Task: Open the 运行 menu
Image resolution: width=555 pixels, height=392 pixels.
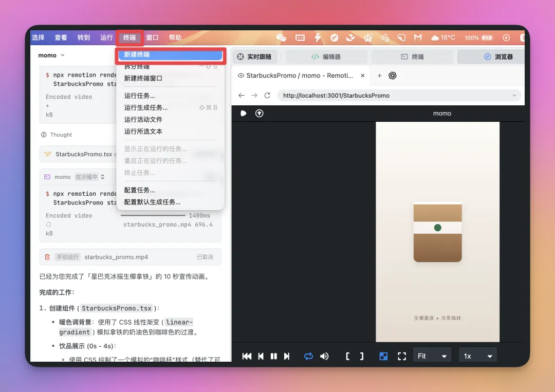Action: (x=106, y=38)
